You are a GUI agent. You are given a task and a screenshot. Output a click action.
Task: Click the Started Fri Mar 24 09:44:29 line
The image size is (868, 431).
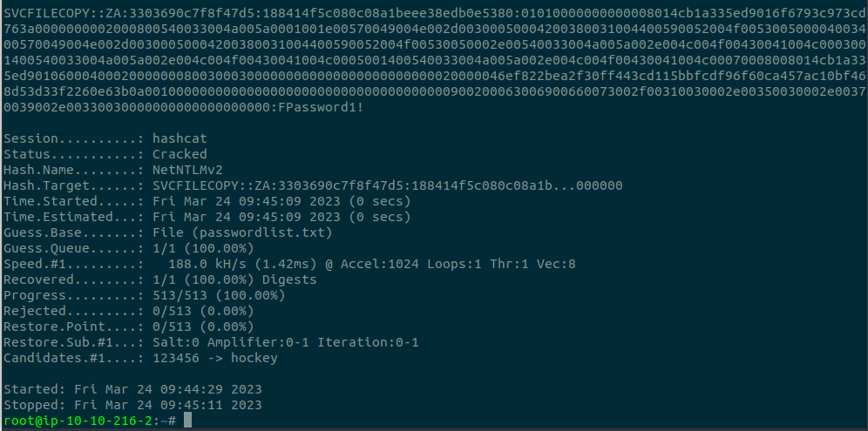click(x=132, y=389)
